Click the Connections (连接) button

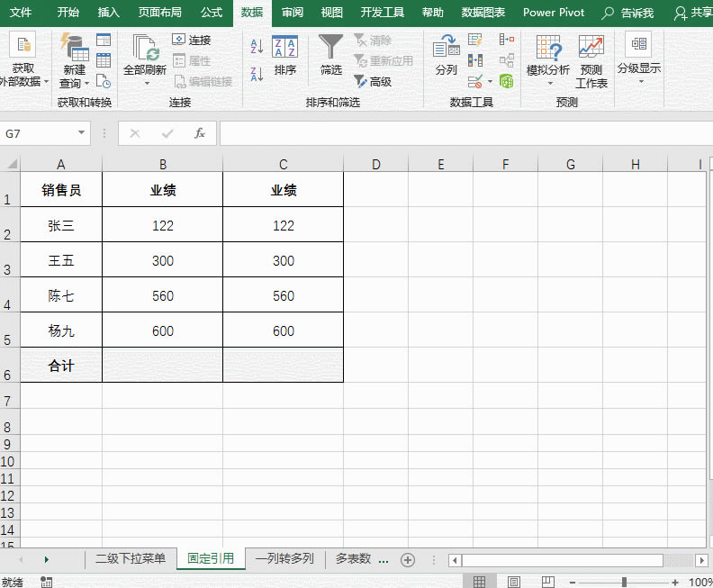[x=191, y=41]
